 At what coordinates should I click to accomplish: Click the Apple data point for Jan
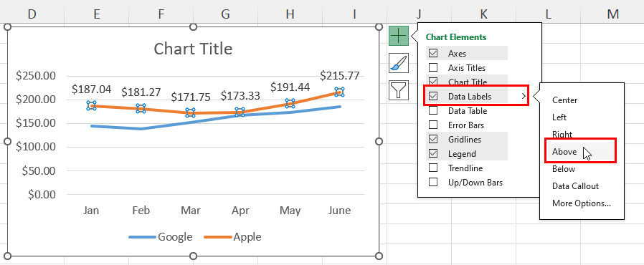(x=91, y=105)
